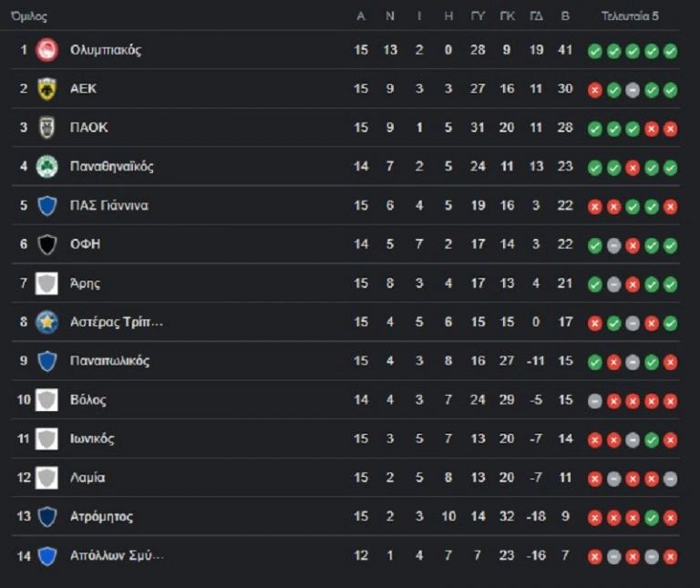Select the Απόλλων Σμύρνης team row
The width and height of the screenshot is (700, 588).
point(345,555)
